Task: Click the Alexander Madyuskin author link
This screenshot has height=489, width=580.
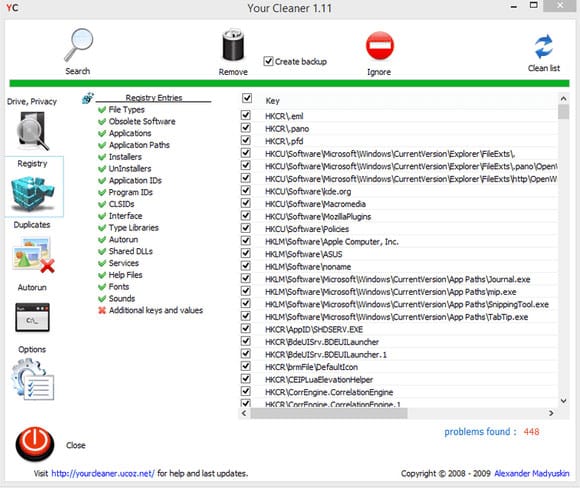Action: (532, 473)
